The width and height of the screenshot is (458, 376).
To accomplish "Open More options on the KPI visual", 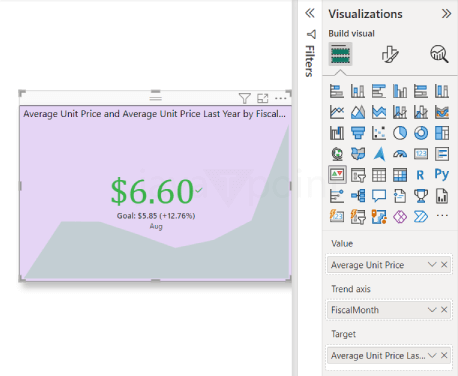I will (x=281, y=98).
